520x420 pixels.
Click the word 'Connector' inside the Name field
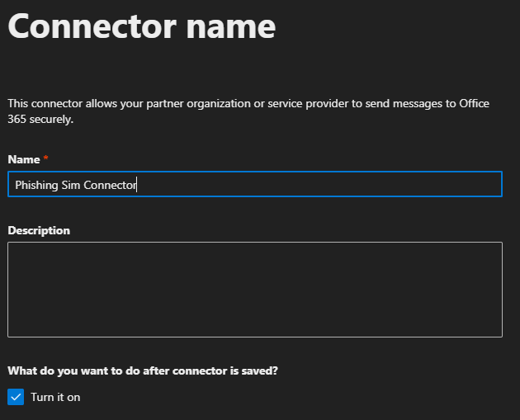point(110,185)
